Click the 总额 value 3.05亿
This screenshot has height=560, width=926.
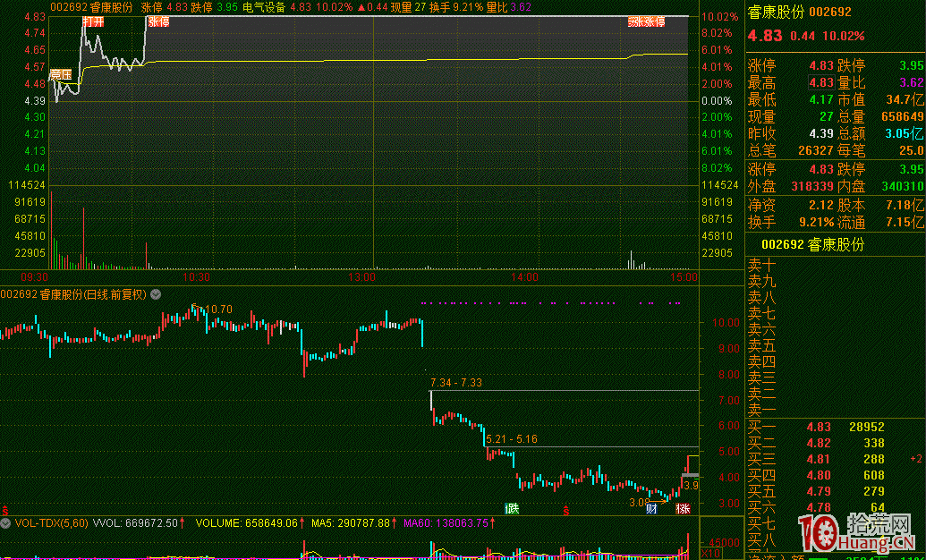coord(905,133)
